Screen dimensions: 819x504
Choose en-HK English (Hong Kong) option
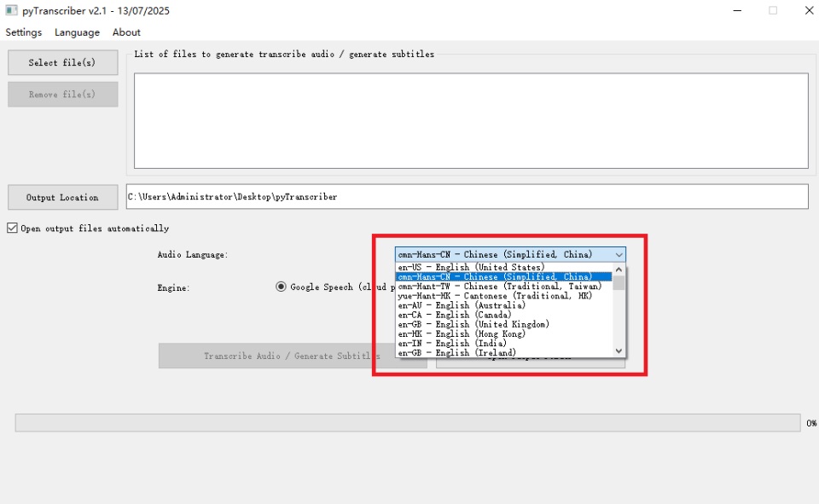click(503, 333)
